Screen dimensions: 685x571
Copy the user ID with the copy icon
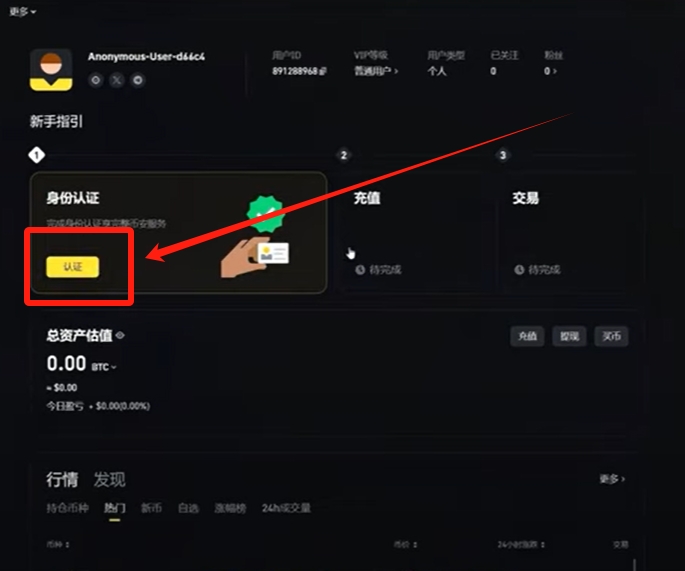(323, 71)
